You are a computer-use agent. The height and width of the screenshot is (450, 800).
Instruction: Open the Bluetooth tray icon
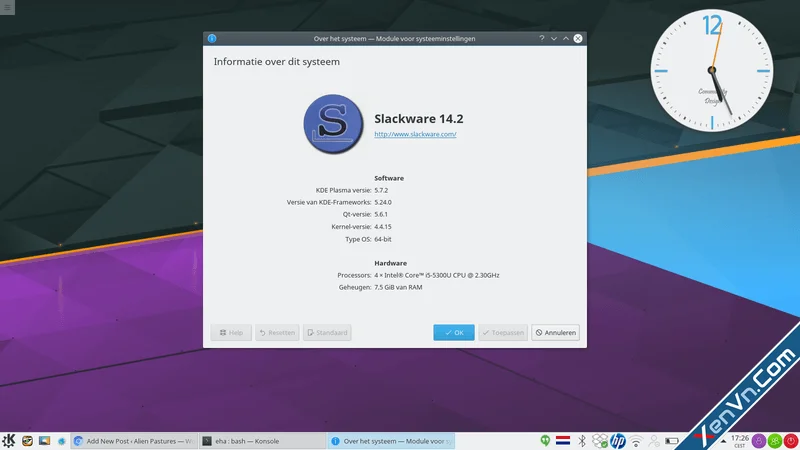582,441
